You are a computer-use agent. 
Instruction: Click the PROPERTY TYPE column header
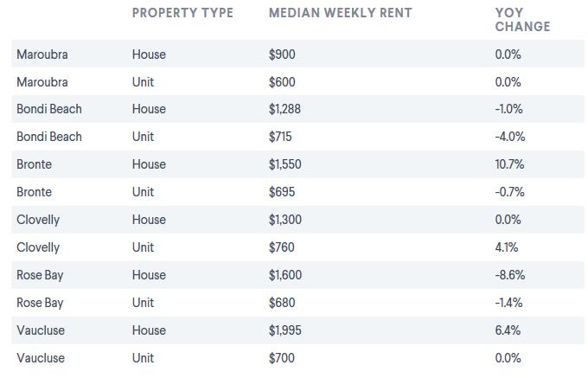coord(182,13)
